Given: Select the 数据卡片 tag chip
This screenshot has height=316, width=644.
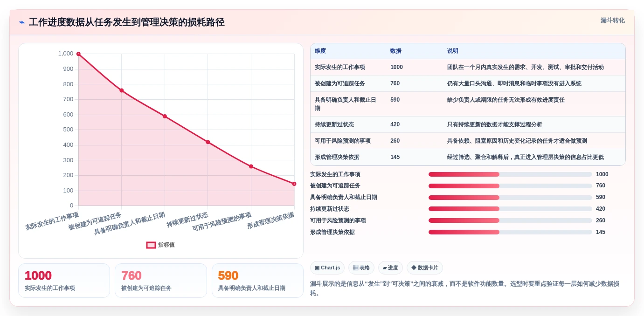Looking at the screenshot, I should coord(424,268).
